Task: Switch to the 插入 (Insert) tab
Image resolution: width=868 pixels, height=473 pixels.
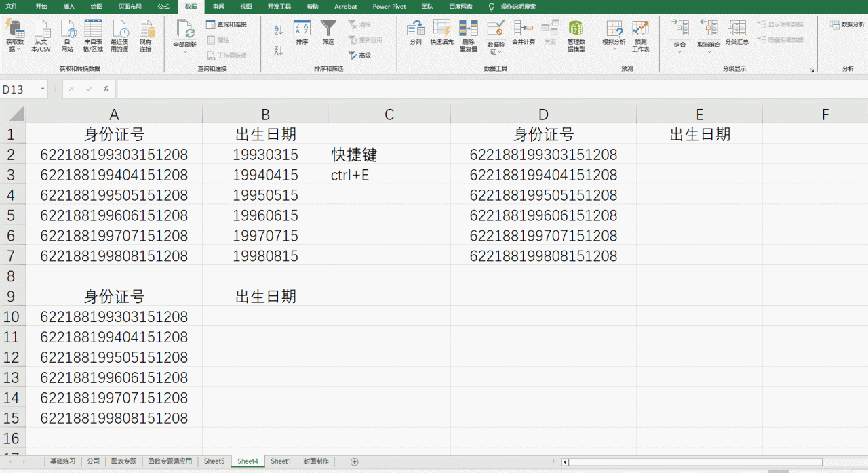Action: pos(69,6)
